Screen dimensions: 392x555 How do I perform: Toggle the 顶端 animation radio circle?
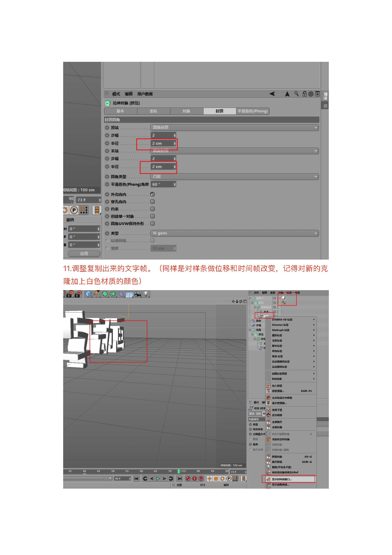click(x=107, y=128)
